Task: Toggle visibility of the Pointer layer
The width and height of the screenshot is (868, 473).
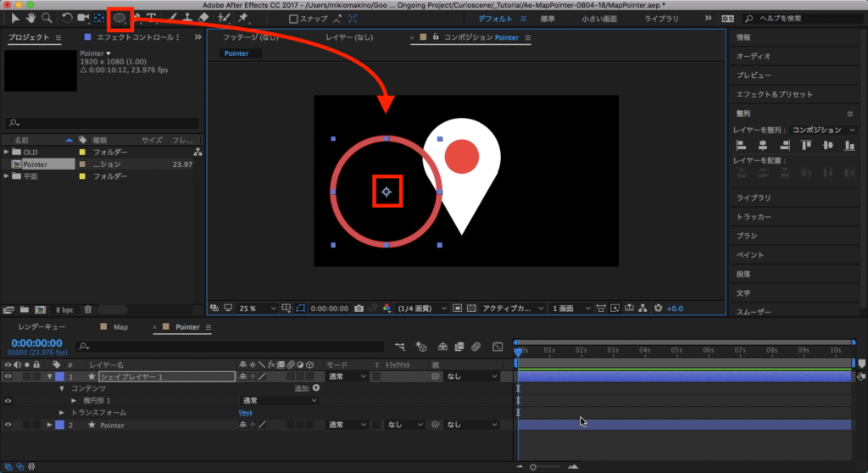Action: click(x=8, y=424)
